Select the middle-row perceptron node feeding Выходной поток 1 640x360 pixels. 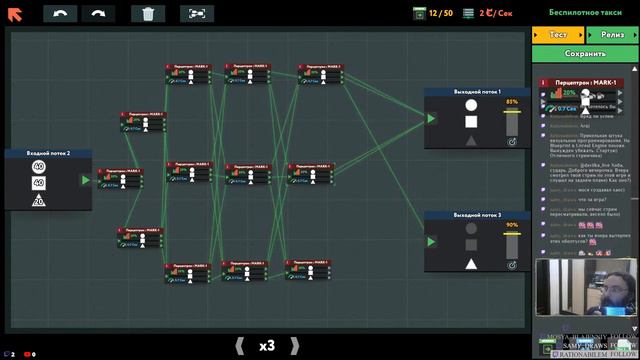[311, 174]
